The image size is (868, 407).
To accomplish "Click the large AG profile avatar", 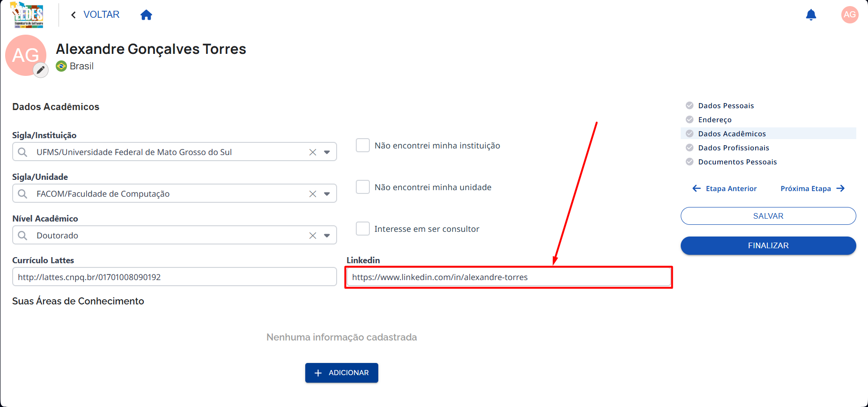I will coord(25,55).
